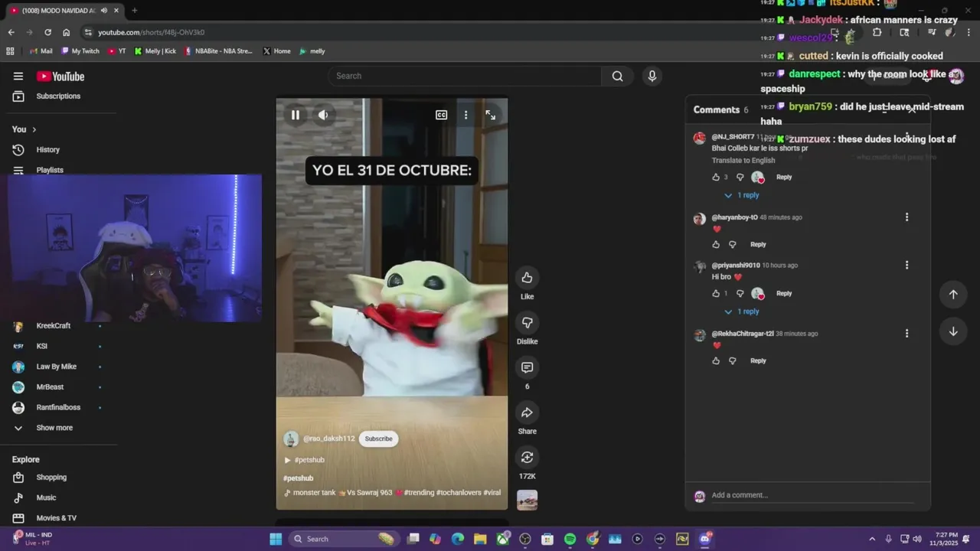Open the Melly | Kick bookmark

pos(155,51)
